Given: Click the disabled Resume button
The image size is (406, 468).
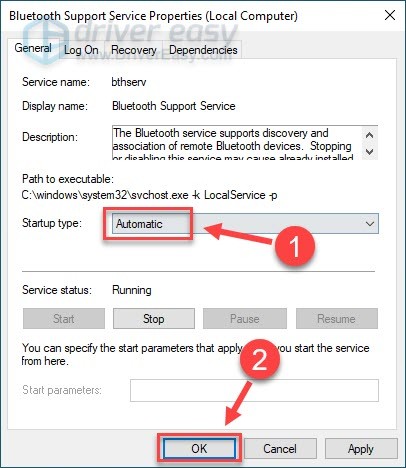Looking at the screenshot, I should [x=336, y=319].
